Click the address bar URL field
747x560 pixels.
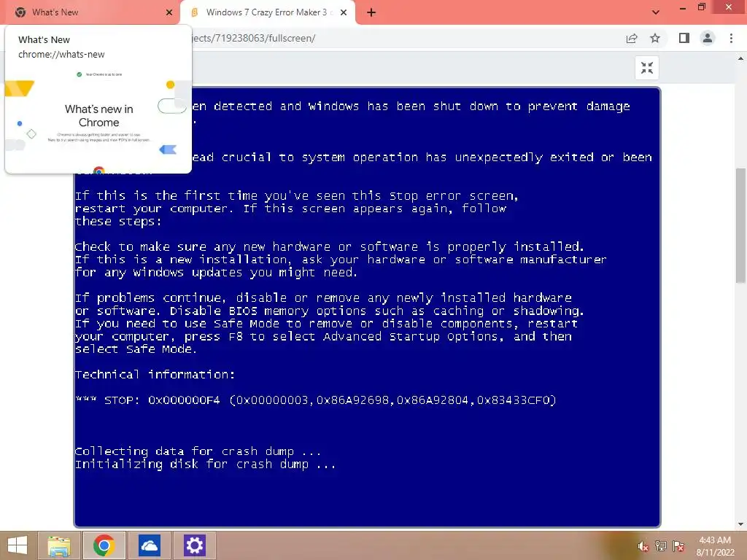pyautogui.click(x=405, y=38)
